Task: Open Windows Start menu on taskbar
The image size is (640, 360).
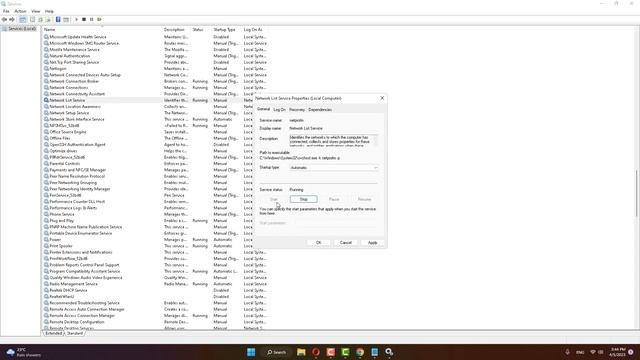Action: (251, 352)
